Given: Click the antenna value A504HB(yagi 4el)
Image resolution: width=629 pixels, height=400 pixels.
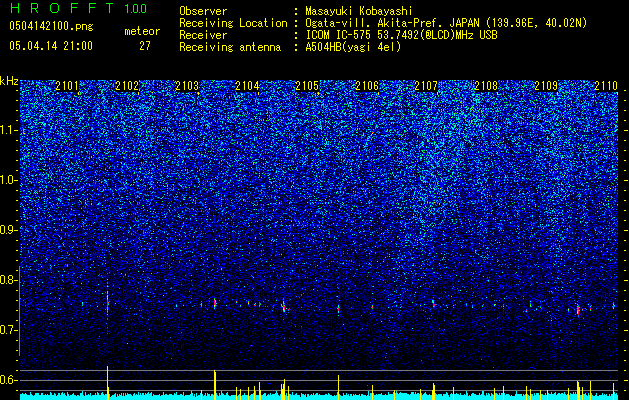Looking at the screenshot, I should 353,47.
